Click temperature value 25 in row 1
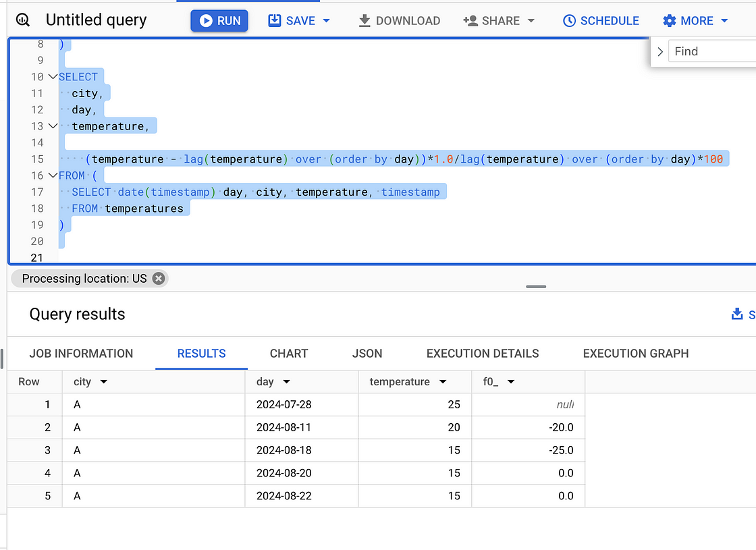This screenshot has width=756, height=550. [454, 404]
